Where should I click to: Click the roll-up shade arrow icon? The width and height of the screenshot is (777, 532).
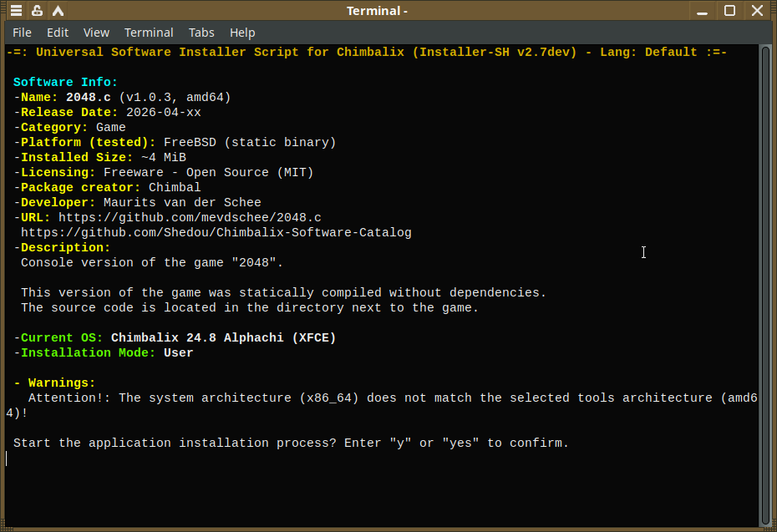pyautogui.click(x=58, y=10)
